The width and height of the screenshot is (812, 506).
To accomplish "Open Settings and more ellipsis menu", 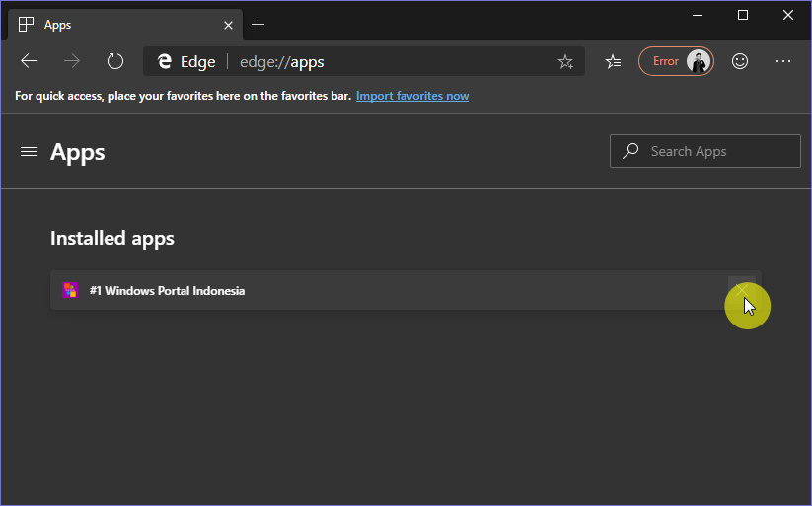I will pyautogui.click(x=783, y=61).
